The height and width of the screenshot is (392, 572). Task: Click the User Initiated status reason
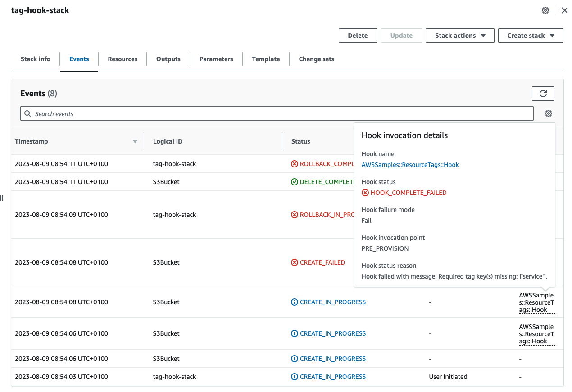click(x=448, y=377)
